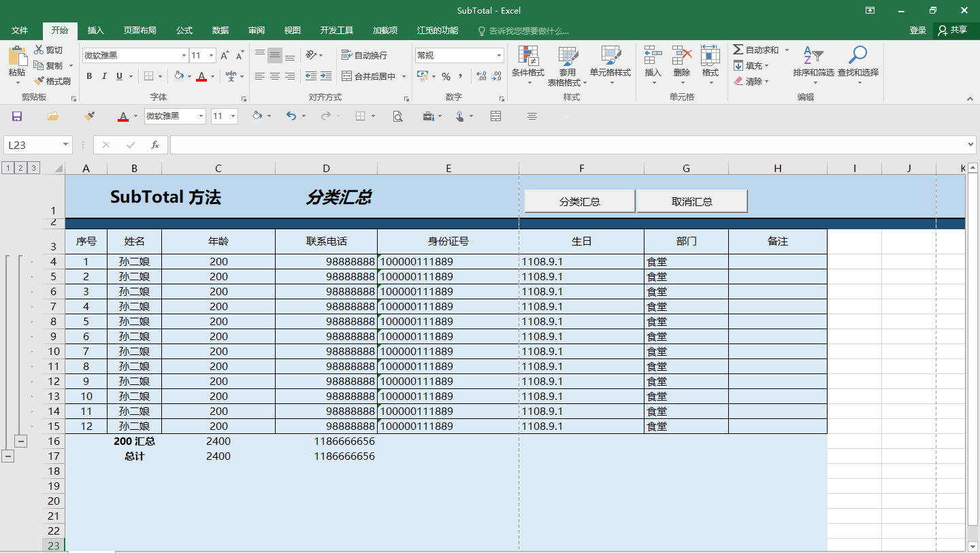Click the Save icon in quick access toolbar
The height and width of the screenshot is (553, 980).
point(17,116)
